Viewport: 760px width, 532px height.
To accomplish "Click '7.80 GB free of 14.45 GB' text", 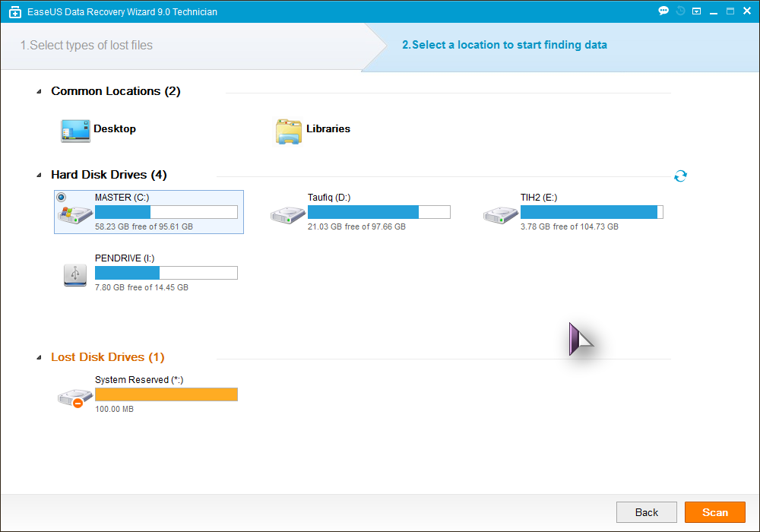I will (141, 287).
